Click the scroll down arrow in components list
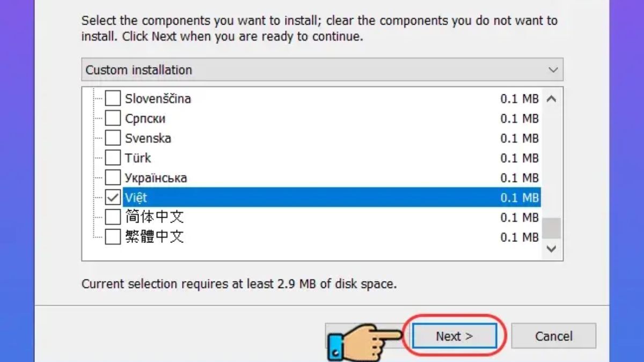 (551, 249)
